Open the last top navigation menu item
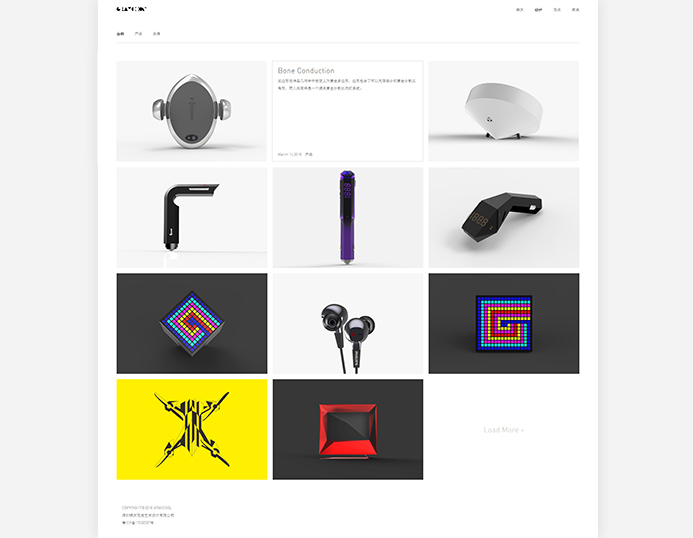Screen dimensions: 693x538 coord(575,10)
